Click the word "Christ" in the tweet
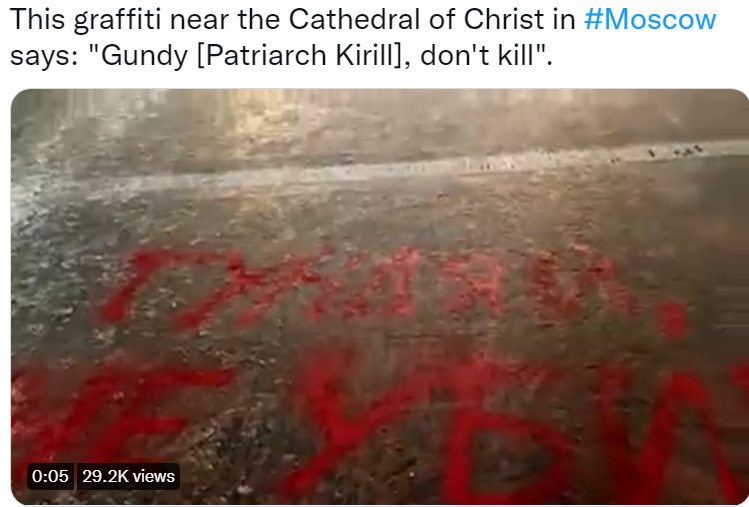Image resolution: width=749 pixels, height=507 pixels. pyautogui.click(x=504, y=20)
